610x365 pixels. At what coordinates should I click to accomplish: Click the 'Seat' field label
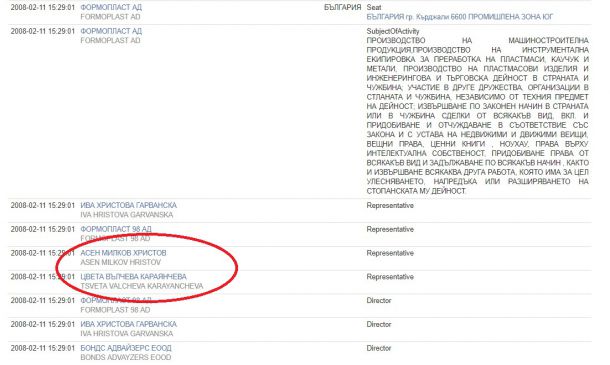[x=374, y=7]
